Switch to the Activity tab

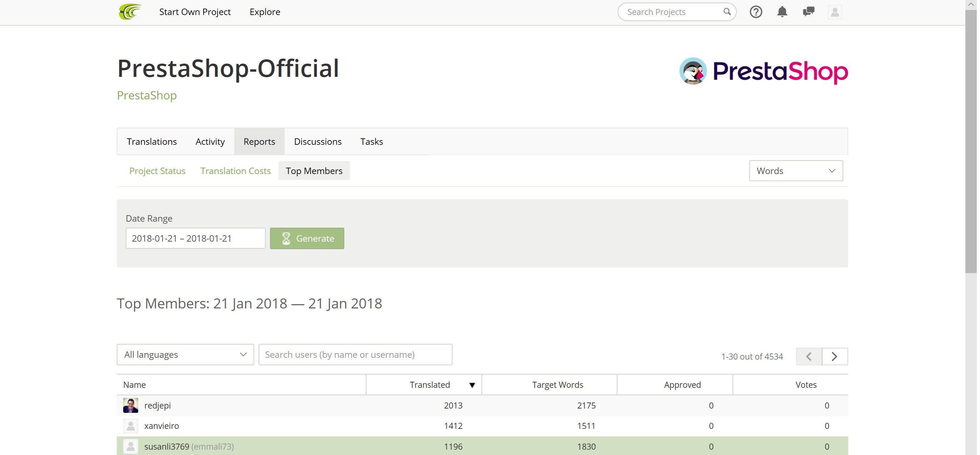click(210, 142)
